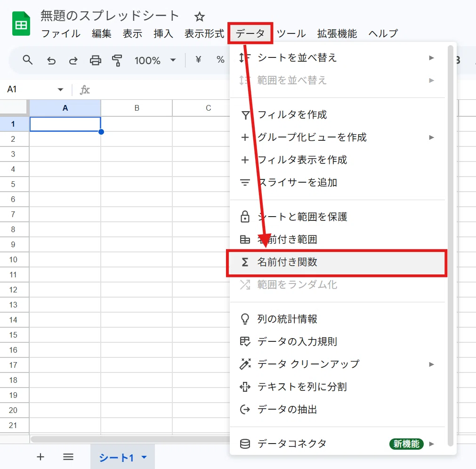
Task: Click the split text to columns icon
Action: [245, 387]
